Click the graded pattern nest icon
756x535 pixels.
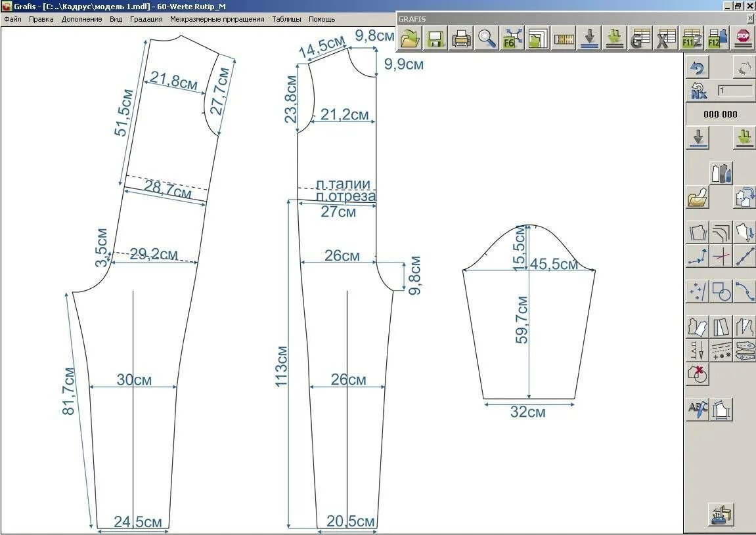(x=537, y=38)
